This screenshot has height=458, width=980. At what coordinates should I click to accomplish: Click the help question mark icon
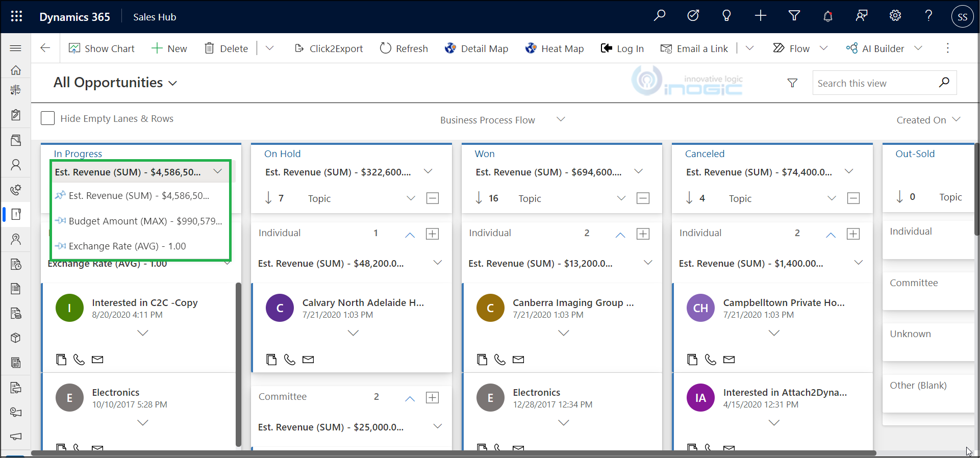(x=928, y=16)
